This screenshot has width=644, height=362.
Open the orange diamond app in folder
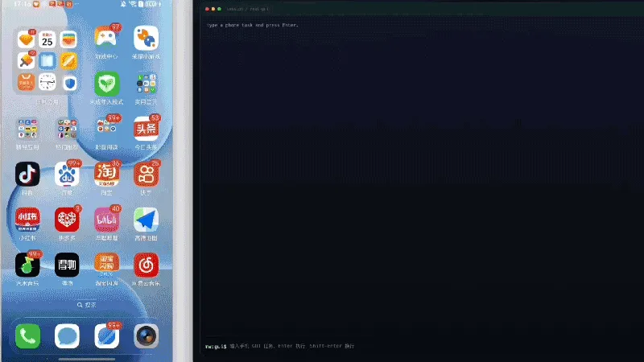[26, 39]
